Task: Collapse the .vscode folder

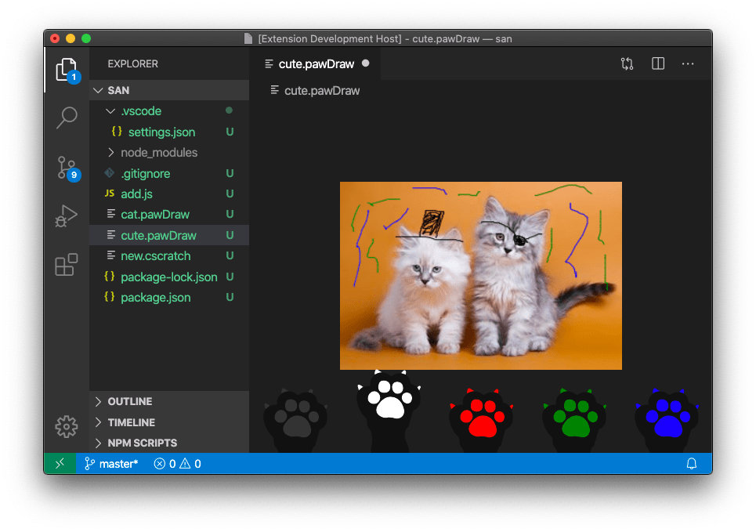Action: tap(110, 110)
